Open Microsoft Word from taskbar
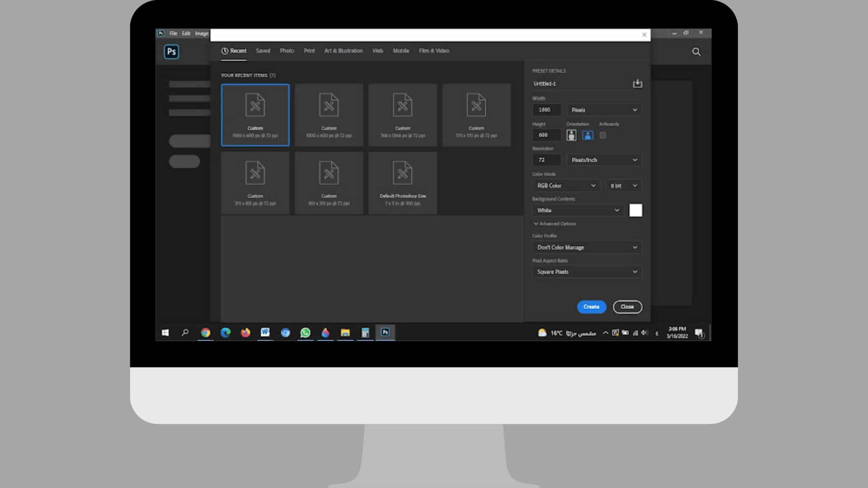The height and width of the screenshot is (488, 868). point(265,333)
